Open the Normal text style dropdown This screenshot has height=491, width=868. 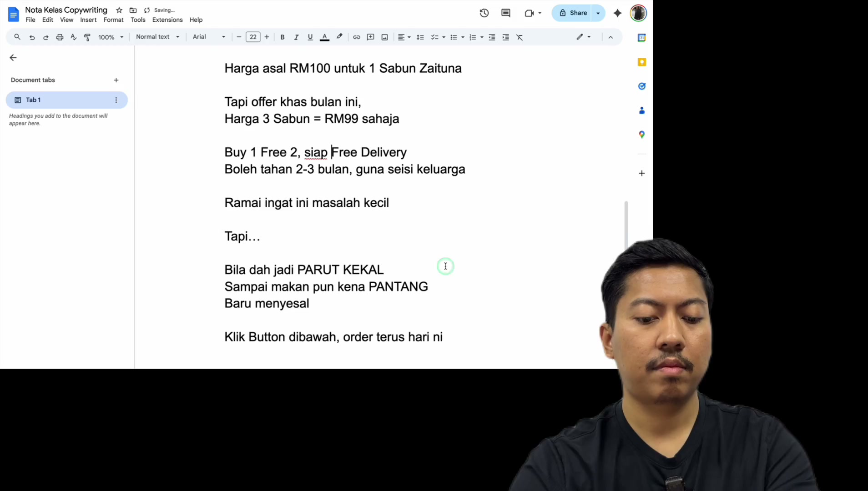click(x=157, y=37)
